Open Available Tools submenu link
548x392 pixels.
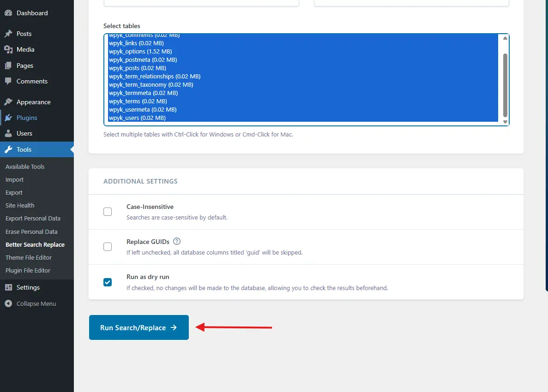click(x=25, y=166)
